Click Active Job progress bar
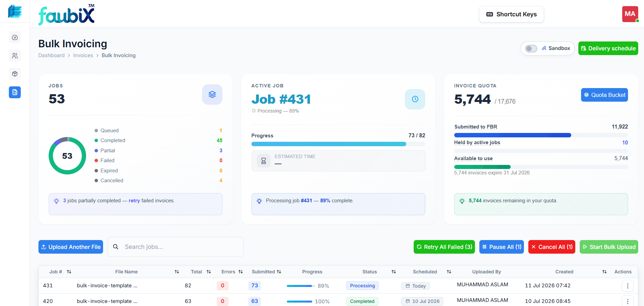This screenshot has height=306, width=644. [x=338, y=144]
